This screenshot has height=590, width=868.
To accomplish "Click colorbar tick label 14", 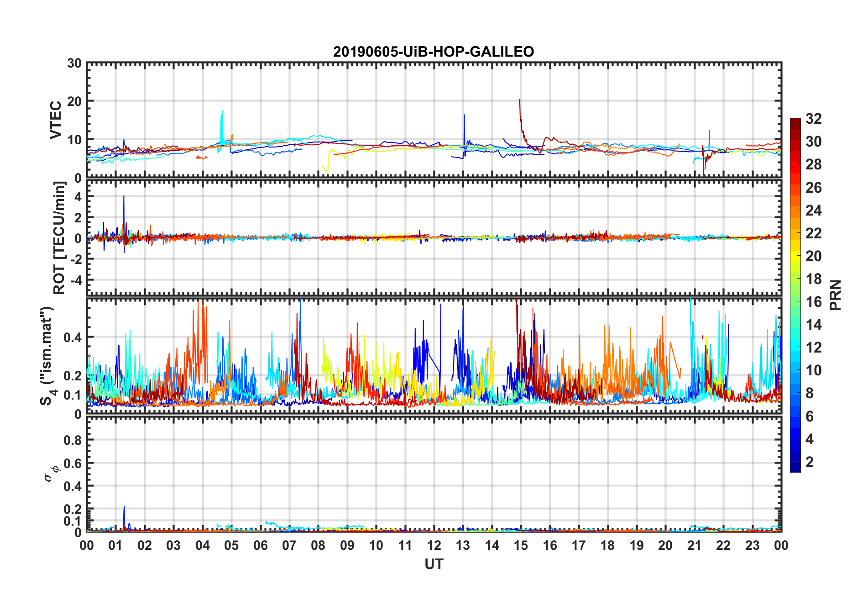I will click(x=814, y=325).
